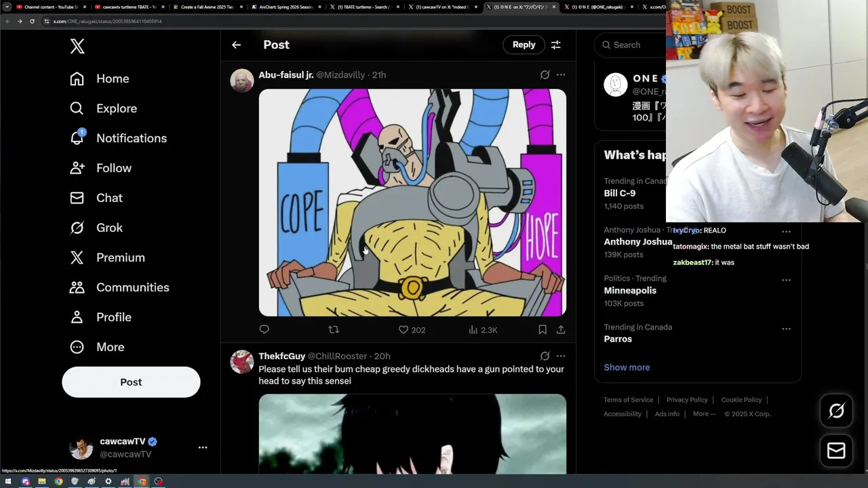Click the @ChillRooster handle
The height and width of the screenshot is (488, 868).
tap(337, 356)
